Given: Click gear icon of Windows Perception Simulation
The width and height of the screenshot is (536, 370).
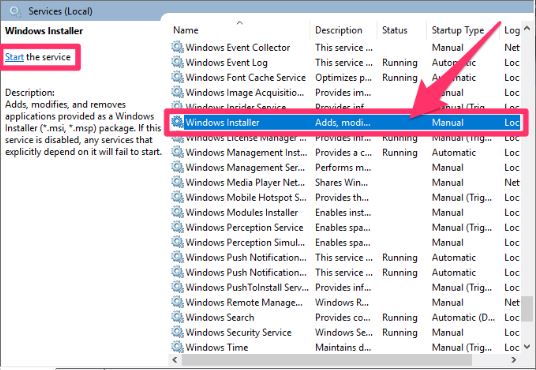Looking at the screenshot, I should pos(177,242).
